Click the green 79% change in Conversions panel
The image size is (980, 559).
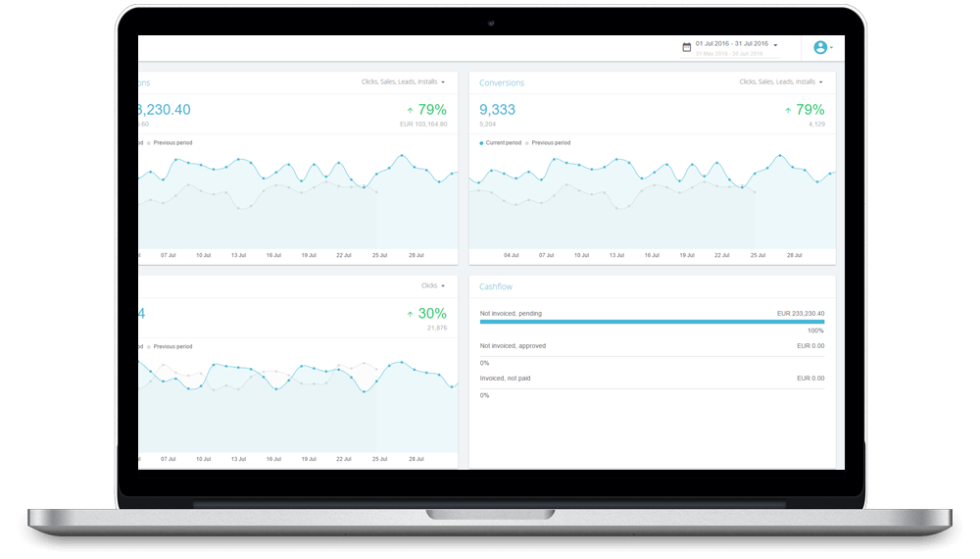point(810,110)
